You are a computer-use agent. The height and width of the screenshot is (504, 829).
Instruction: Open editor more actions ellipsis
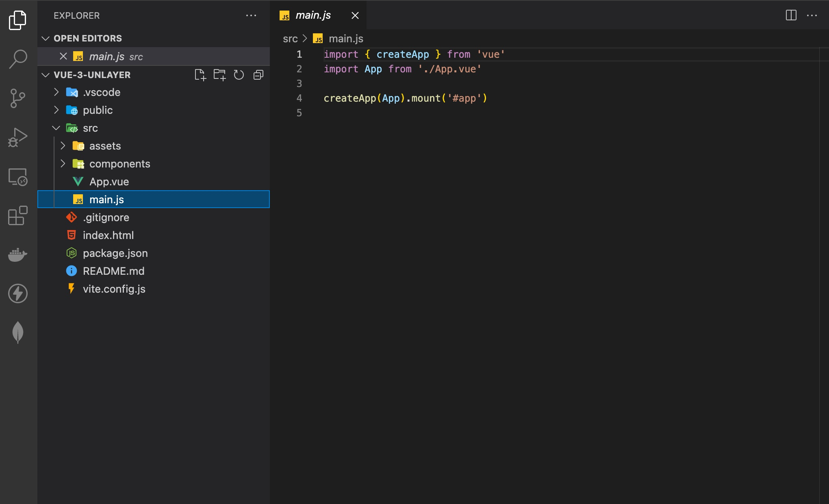pyautogui.click(x=812, y=15)
